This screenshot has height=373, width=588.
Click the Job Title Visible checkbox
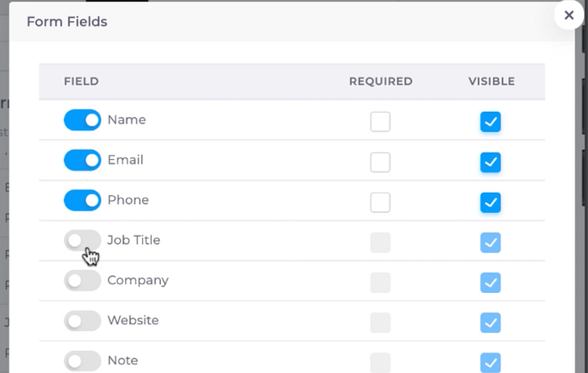coord(491,242)
